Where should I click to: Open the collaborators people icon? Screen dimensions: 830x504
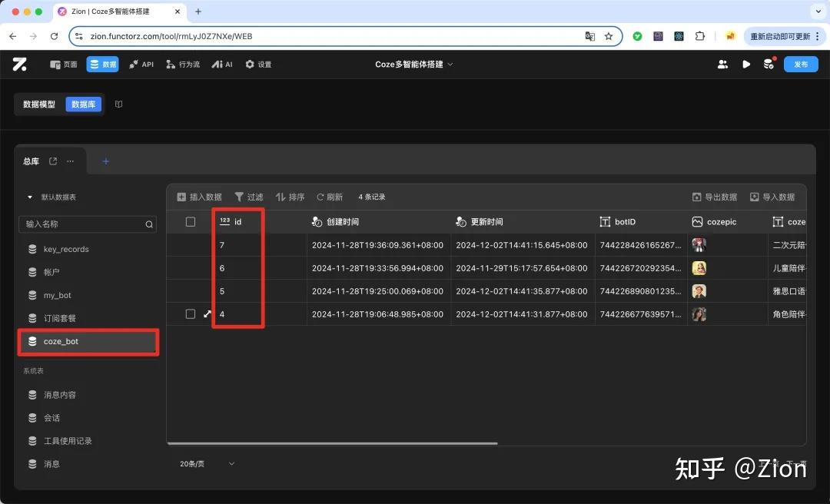click(x=722, y=64)
